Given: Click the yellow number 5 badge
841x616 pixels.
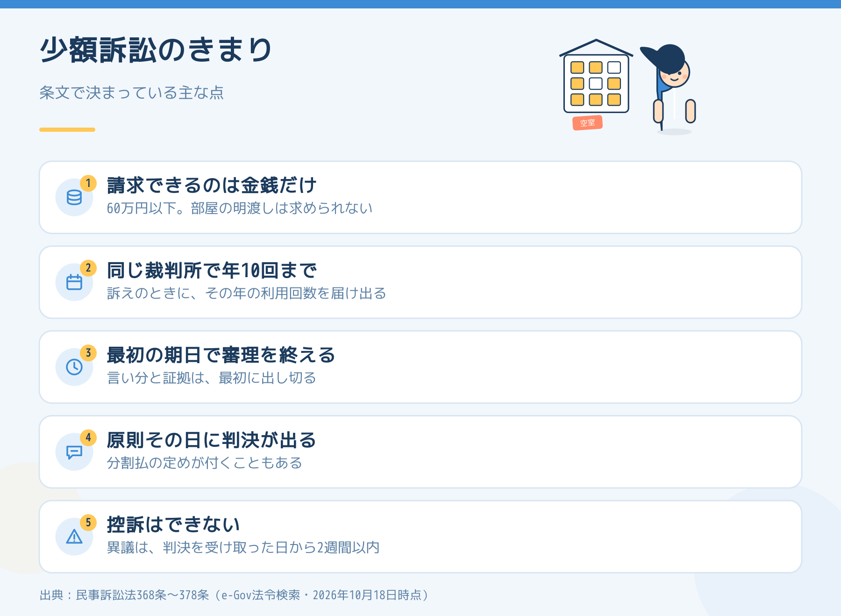Looking at the screenshot, I should point(88,523).
